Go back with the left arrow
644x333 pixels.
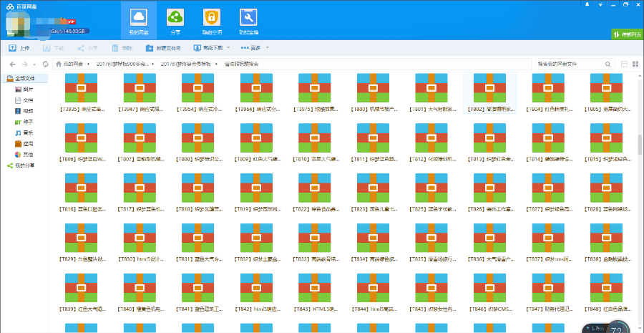pos(12,64)
